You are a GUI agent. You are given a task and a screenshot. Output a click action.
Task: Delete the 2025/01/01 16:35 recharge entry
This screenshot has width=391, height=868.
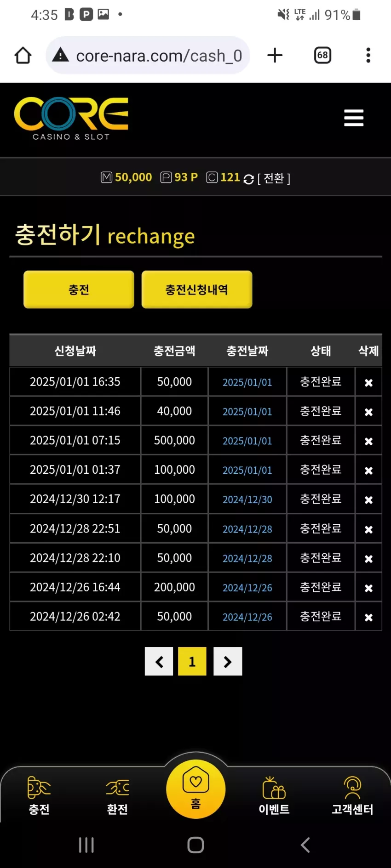tap(368, 383)
